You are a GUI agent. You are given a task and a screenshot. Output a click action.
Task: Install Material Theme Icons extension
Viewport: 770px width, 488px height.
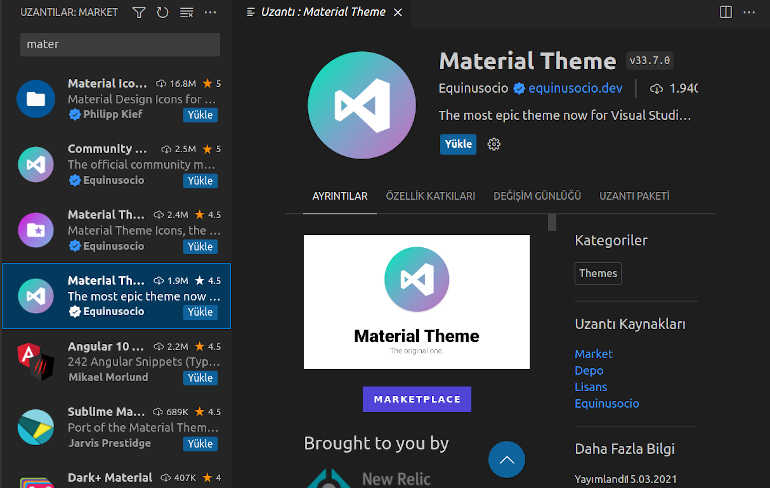[200, 246]
